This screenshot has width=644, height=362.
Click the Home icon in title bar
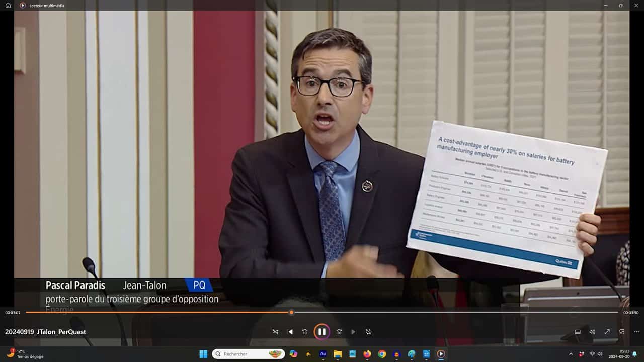8,6
